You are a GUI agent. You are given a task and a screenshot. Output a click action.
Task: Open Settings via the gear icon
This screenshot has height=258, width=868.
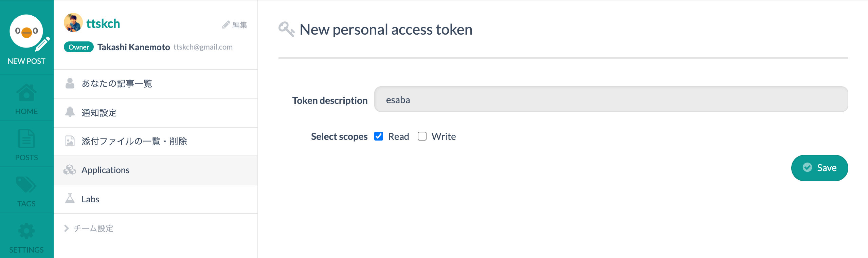26,231
